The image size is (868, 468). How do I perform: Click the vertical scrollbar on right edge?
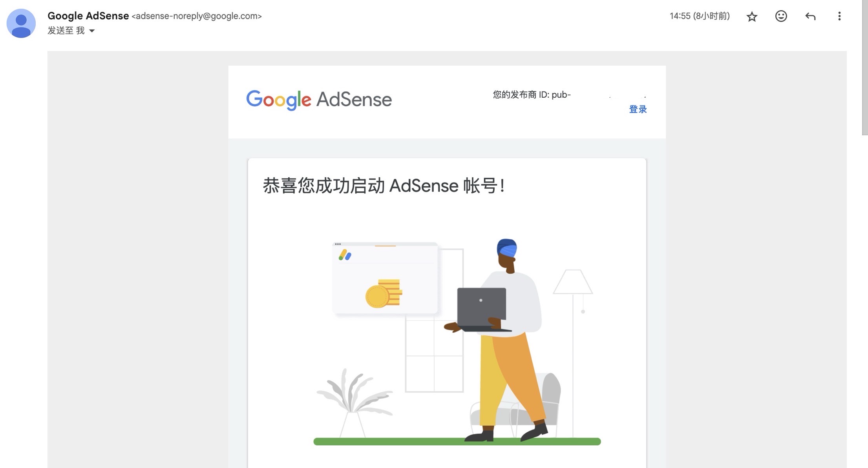865,67
